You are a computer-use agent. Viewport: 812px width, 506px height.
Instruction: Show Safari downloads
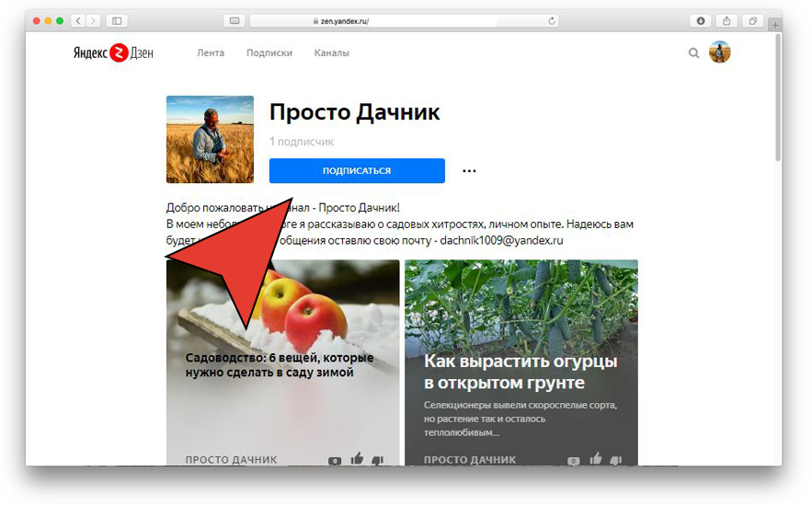[x=700, y=21]
